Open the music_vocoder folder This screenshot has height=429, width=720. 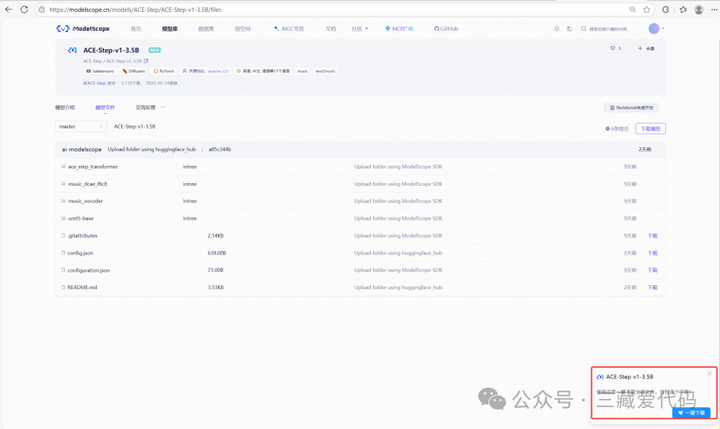point(85,201)
